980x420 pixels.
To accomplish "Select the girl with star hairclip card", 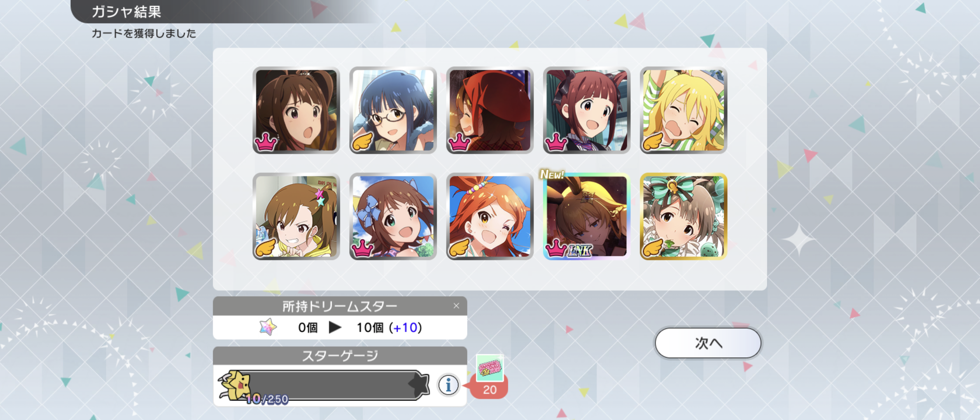I will [x=296, y=216].
